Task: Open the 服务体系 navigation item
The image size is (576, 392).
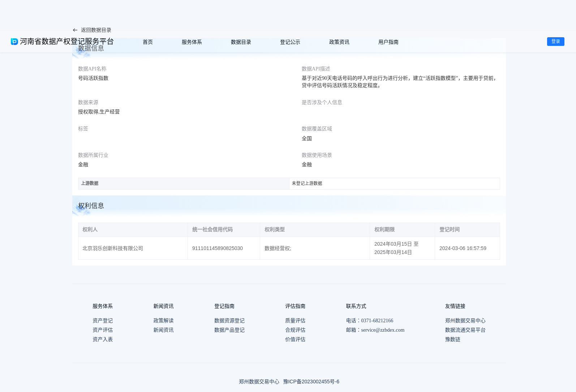Action: point(192,42)
